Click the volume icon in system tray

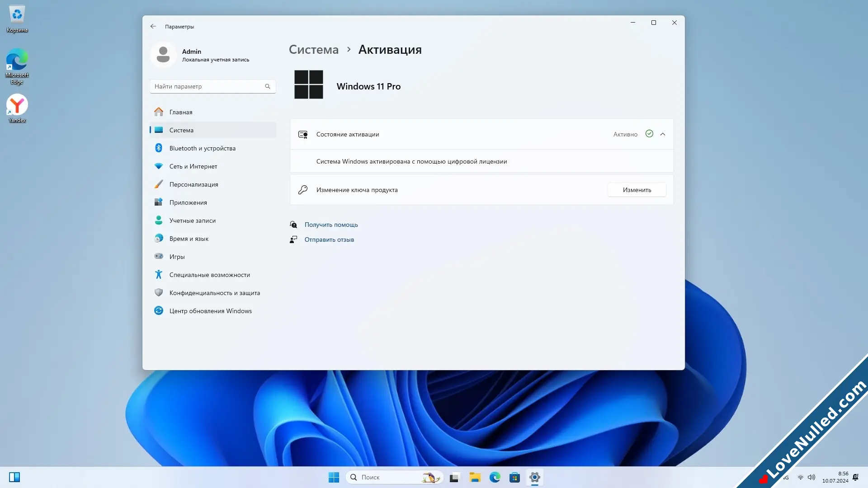811,477
